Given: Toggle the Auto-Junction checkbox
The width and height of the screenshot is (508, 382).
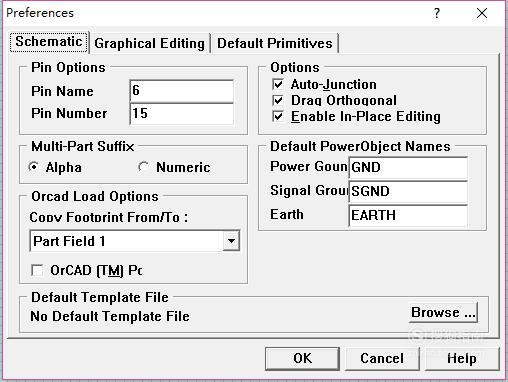Looking at the screenshot, I should [x=278, y=84].
